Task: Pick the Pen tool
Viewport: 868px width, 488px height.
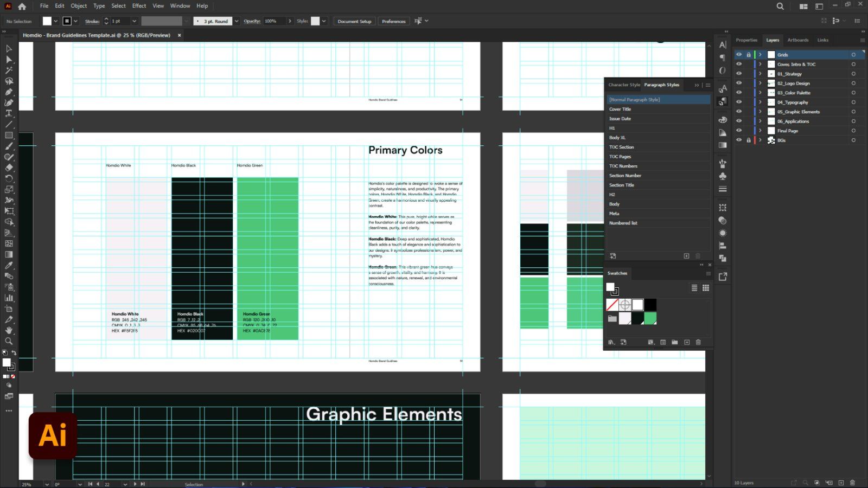Action: [x=9, y=92]
